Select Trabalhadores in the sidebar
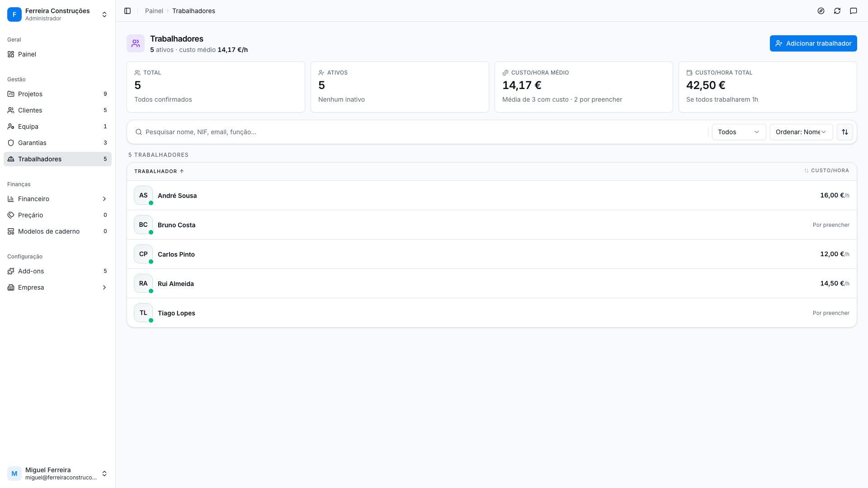The image size is (868, 488). click(57, 159)
